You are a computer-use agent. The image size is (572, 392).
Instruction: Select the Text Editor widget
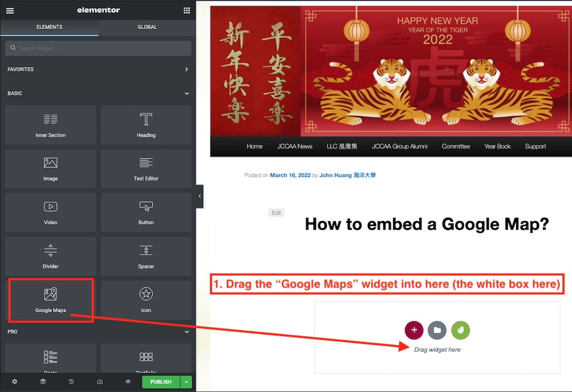point(146,169)
